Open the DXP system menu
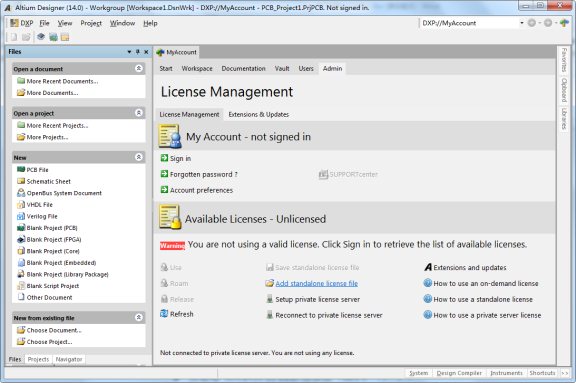 pos(22,23)
